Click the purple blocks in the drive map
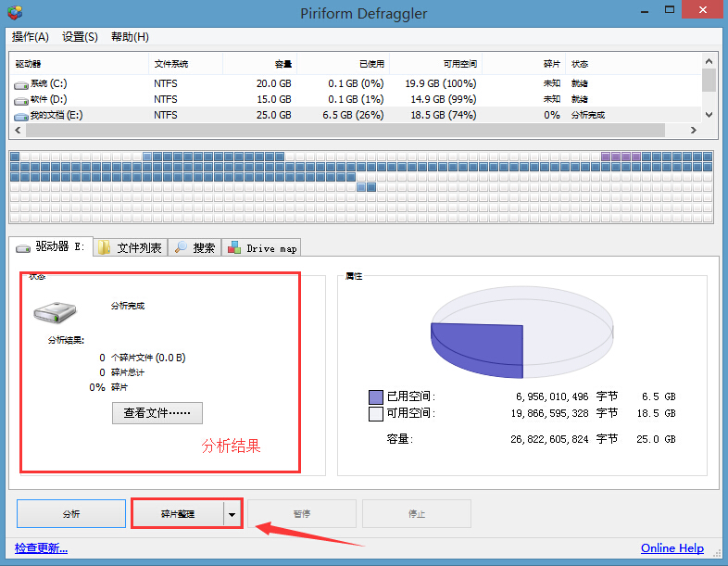Viewport: 728px width, 566px height. (621, 157)
